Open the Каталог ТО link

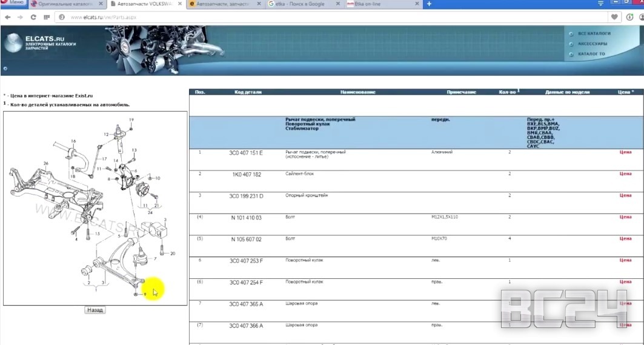pyautogui.click(x=591, y=54)
